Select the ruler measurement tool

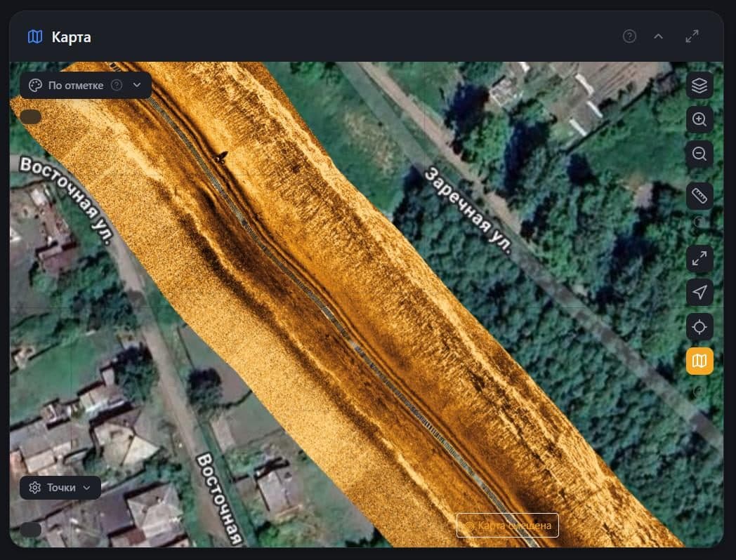(x=699, y=196)
